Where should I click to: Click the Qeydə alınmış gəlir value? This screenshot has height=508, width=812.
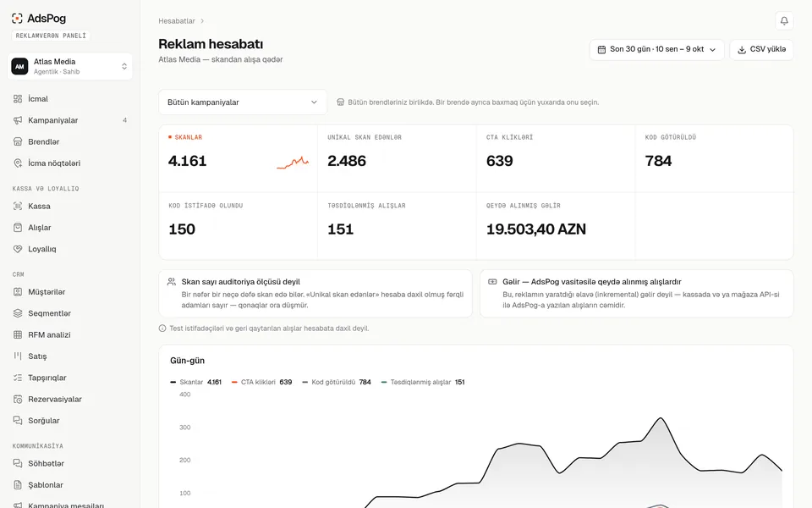[536, 229]
